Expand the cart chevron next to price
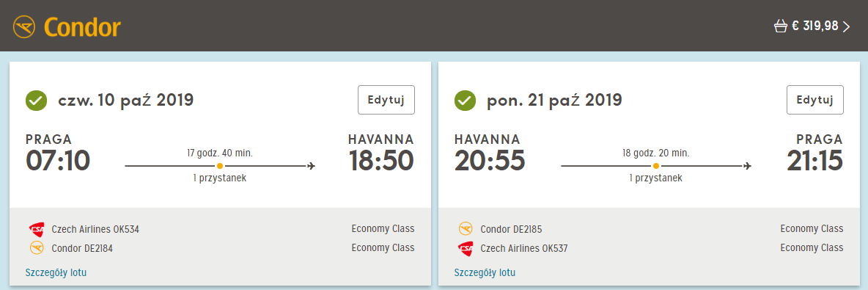The image size is (868, 290). [846, 26]
